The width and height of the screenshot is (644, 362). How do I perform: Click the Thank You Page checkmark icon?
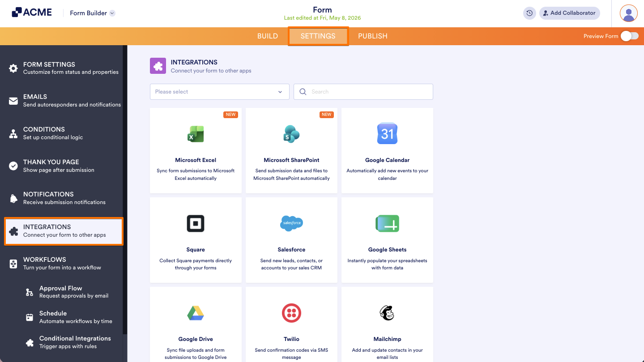pyautogui.click(x=13, y=166)
